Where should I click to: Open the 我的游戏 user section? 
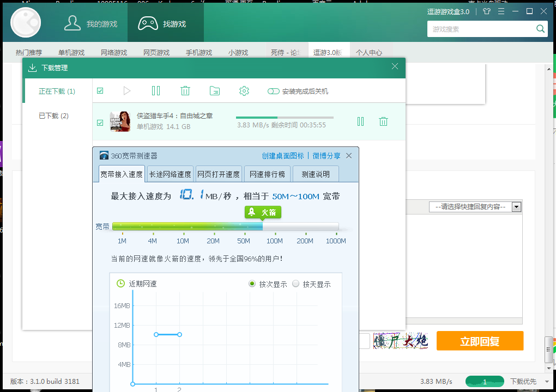pos(90,24)
